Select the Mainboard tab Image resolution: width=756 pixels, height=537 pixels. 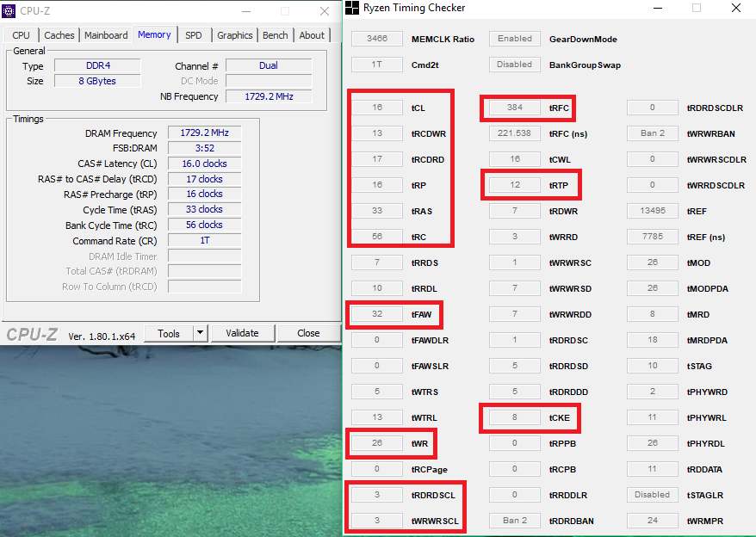pyautogui.click(x=106, y=35)
